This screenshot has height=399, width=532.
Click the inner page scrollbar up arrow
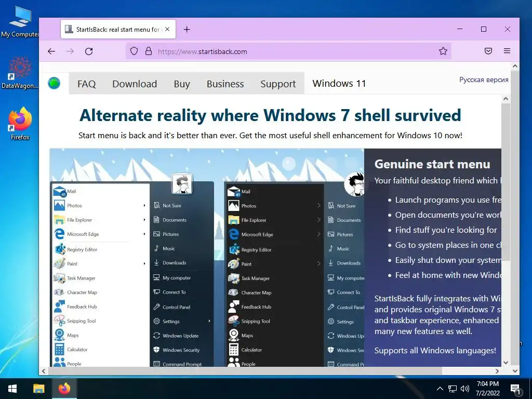tap(506, 99)
